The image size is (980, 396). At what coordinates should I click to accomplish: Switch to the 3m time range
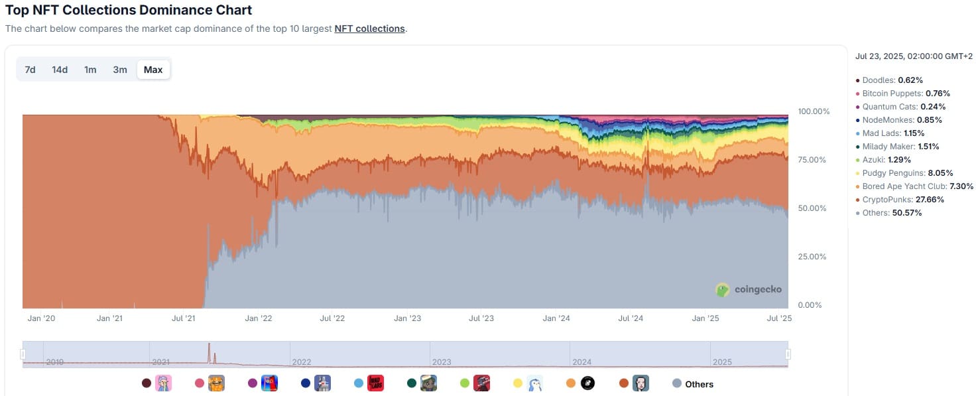coord(120,70)
